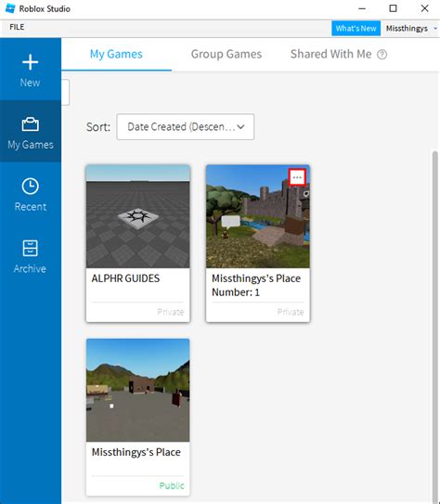Open My Games briefcase icon in sidebar
The width and height of the screenshot is (440, 504).
click(x=31, y=124)
